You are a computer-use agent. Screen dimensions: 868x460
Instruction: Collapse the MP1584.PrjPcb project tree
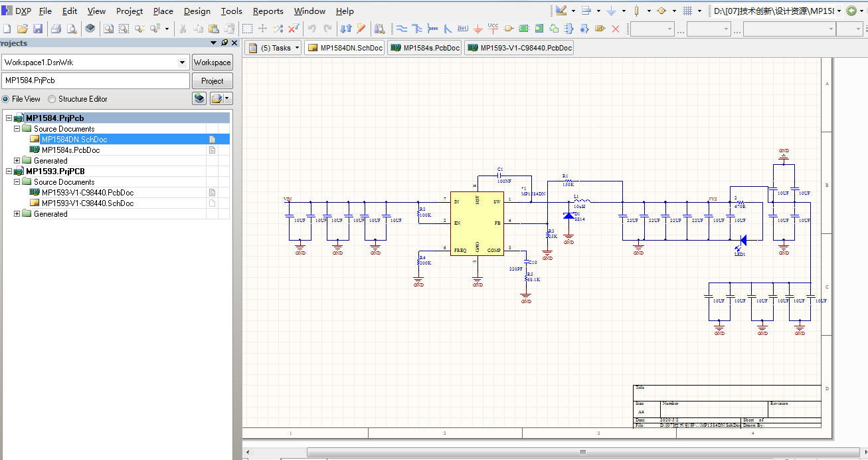point(9,118)
